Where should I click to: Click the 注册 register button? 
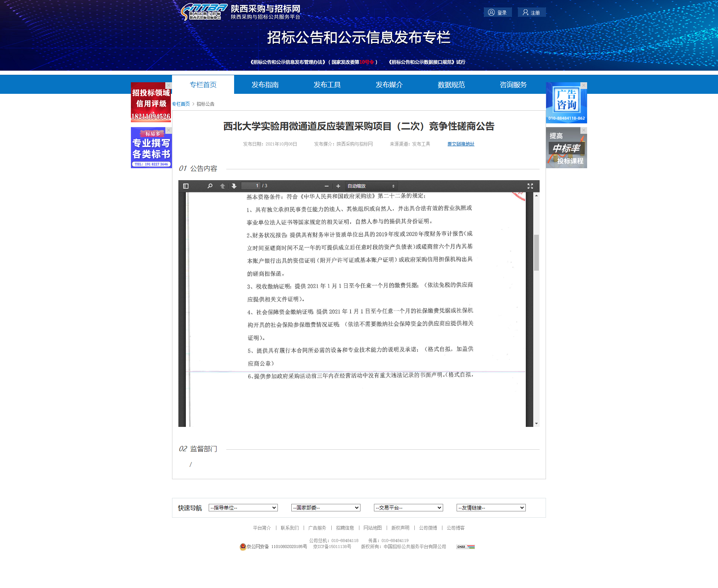(x=531, y=13)
